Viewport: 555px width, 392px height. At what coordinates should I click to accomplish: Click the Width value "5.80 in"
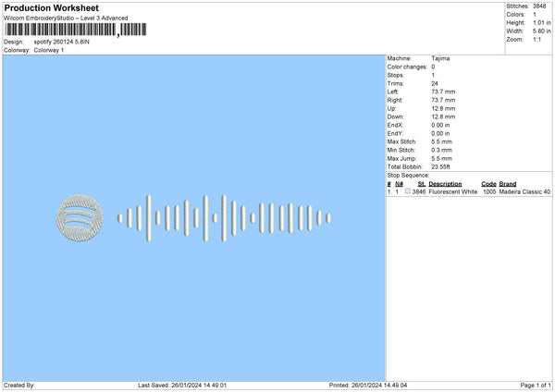(542, 31)
